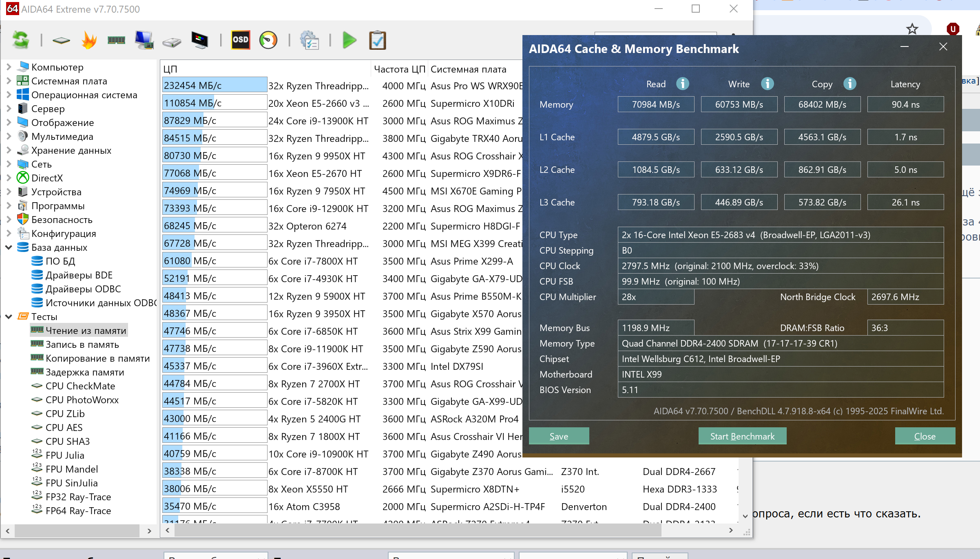Click the Частота ЦП column header
The image size is (980, 559).
coord(399,69)
